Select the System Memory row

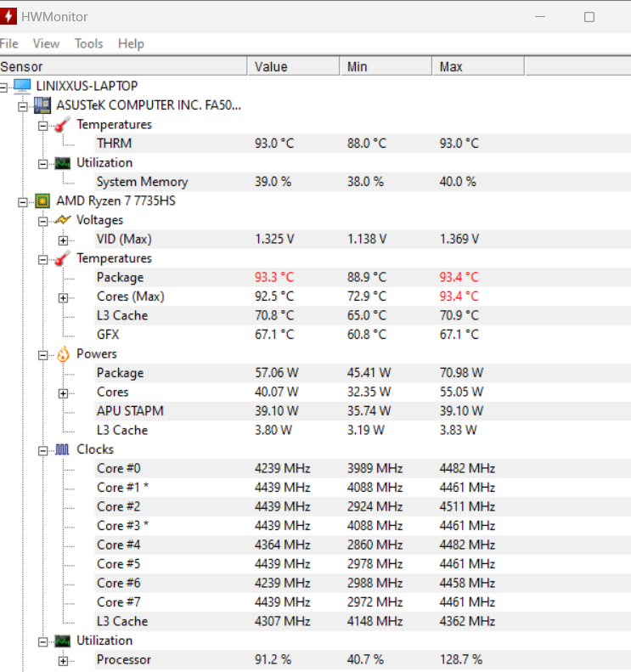363,182
